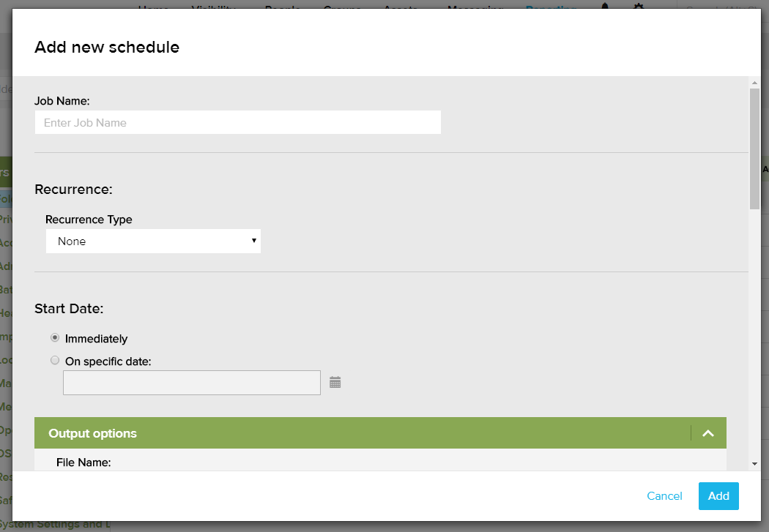Image resolution: width=769 pixels, height=532 pixels.
Task: Click the Reporting tab in the navigation
Action: pyautogui.click(x=551, y=7)
